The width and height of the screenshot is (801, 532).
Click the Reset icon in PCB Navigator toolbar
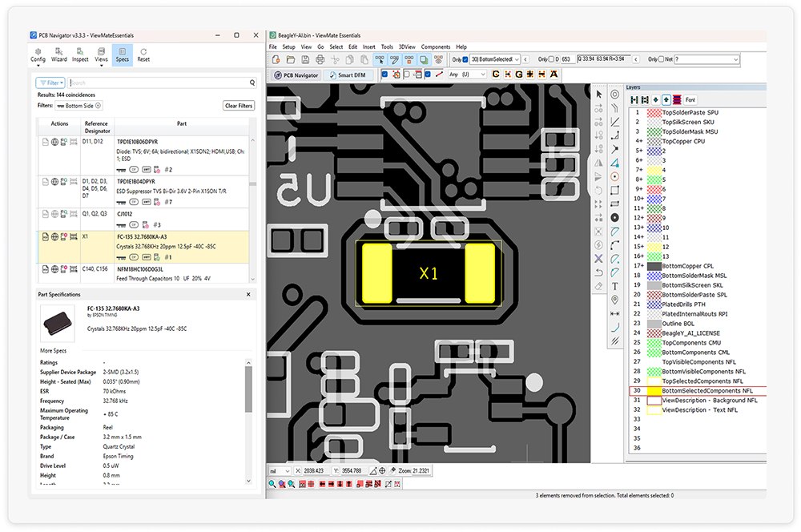tap(143, 54)
